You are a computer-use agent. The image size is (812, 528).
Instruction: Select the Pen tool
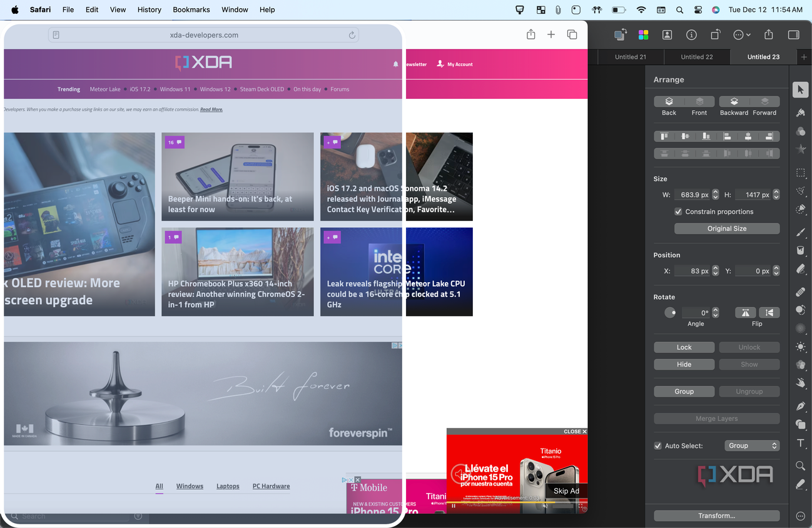pos(800,406)
